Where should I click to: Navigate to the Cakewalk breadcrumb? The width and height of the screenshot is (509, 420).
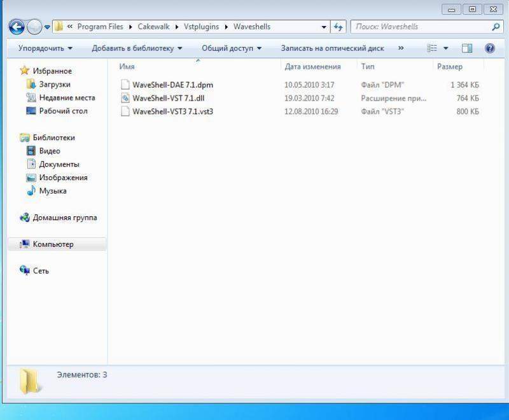153,27
